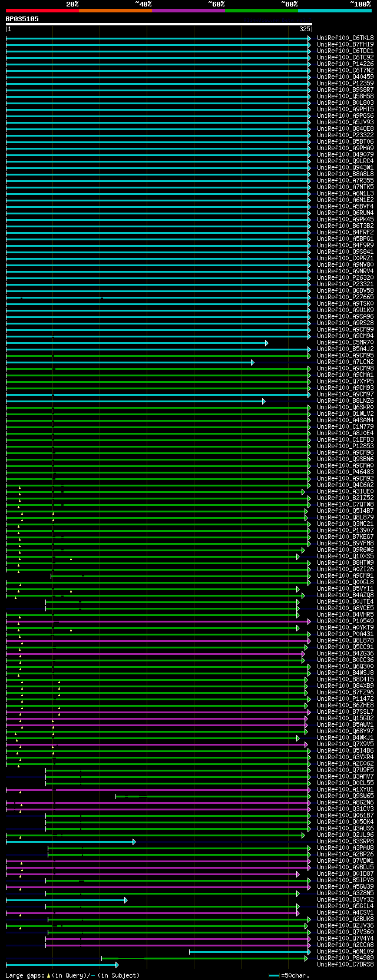Select label UniRef100_Q7XYP5
This screenshot has width=377, height=980.
(345, 381)
